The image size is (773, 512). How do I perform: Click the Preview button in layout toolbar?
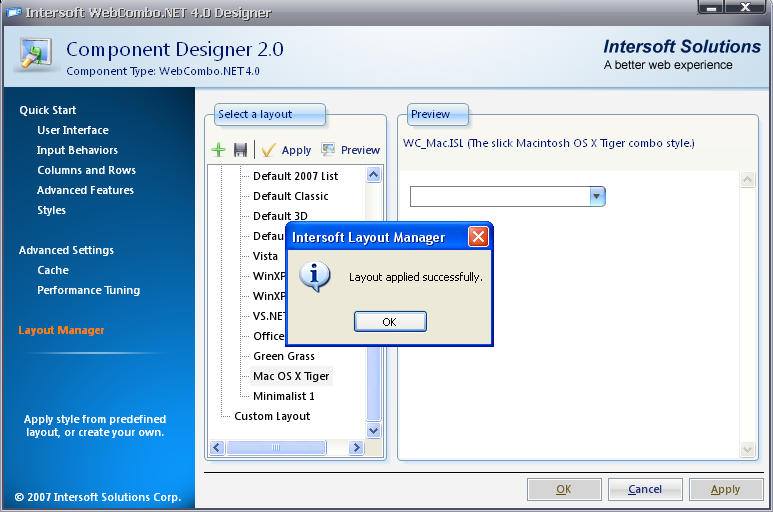coord(351,150)
